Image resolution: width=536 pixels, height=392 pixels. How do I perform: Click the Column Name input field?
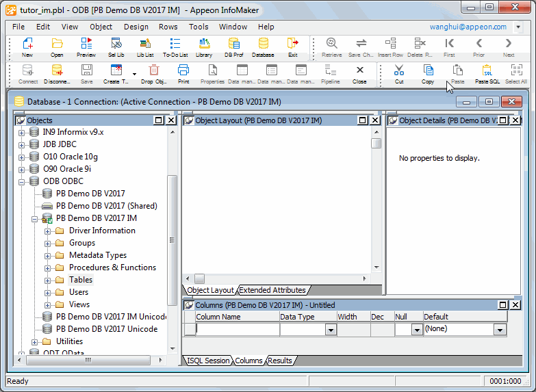point(237,330)
